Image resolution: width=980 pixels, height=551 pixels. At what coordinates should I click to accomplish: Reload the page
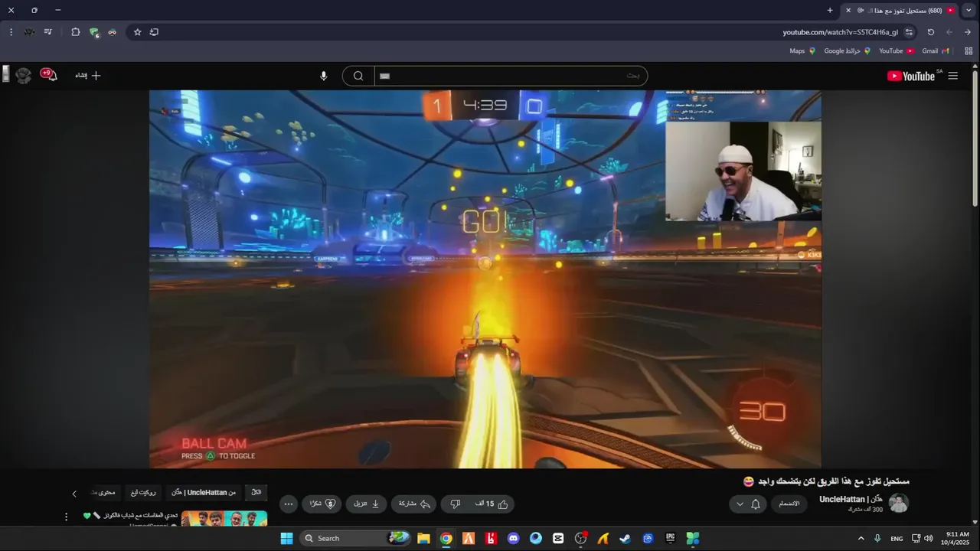[x=930, y=32]
